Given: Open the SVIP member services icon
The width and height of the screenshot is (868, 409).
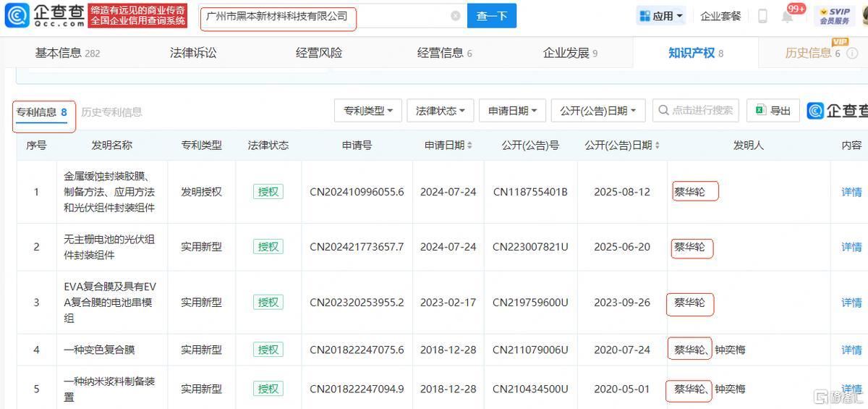Looking at the screenshot, I should click(x=834, y=15).
